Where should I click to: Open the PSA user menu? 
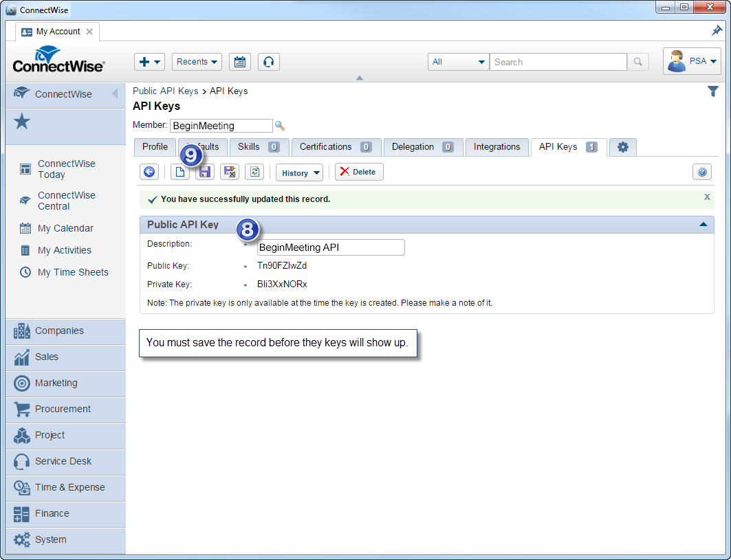692,62
